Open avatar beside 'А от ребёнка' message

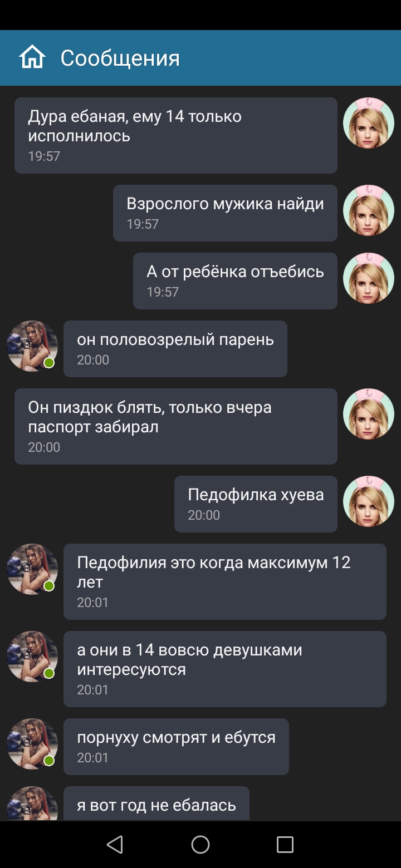[369, 278]
